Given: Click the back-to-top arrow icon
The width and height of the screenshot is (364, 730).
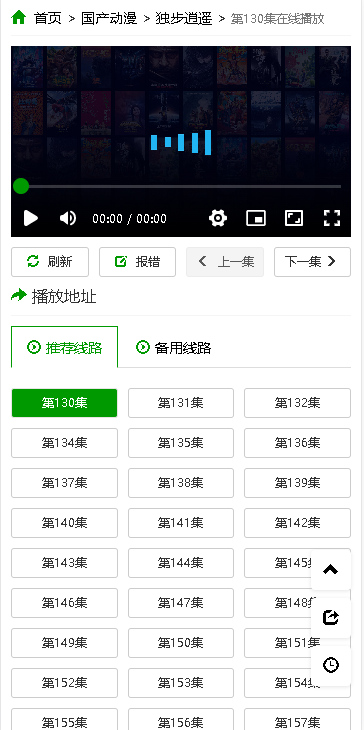Looking at the screenshot, I should point(330,570).
